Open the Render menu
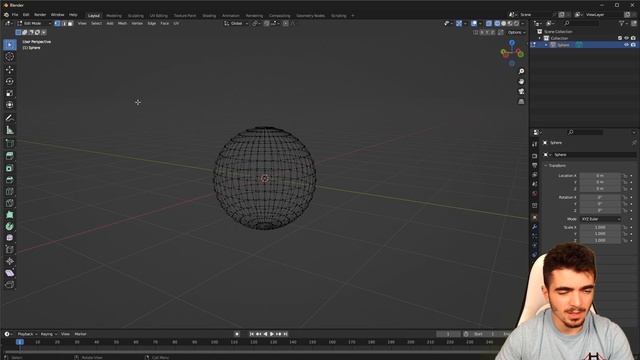 [x=40, y=15]
